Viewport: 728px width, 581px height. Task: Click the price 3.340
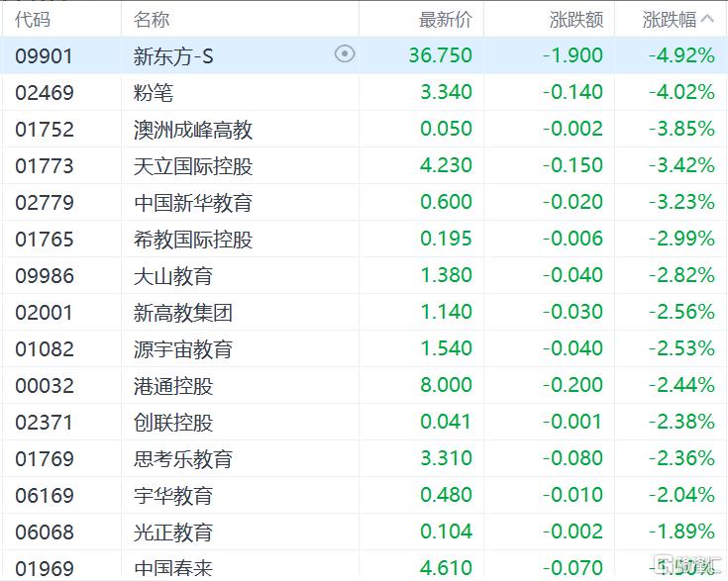pos(446,92)
